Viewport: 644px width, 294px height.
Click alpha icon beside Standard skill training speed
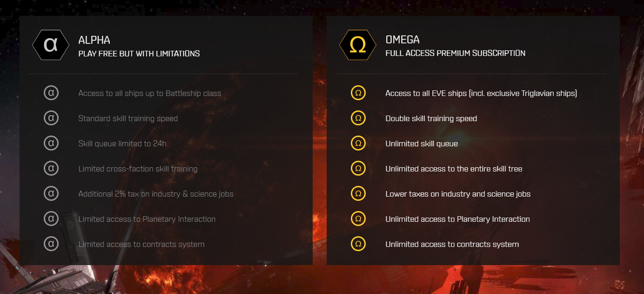51,118
